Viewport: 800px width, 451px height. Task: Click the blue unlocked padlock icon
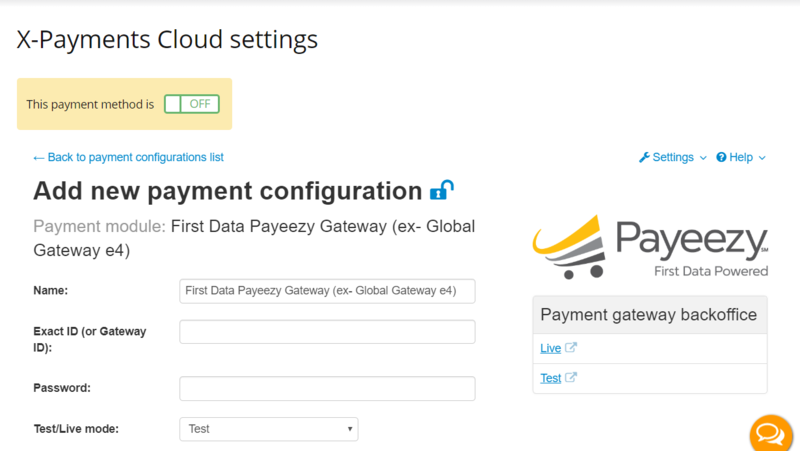click(441, 190)
